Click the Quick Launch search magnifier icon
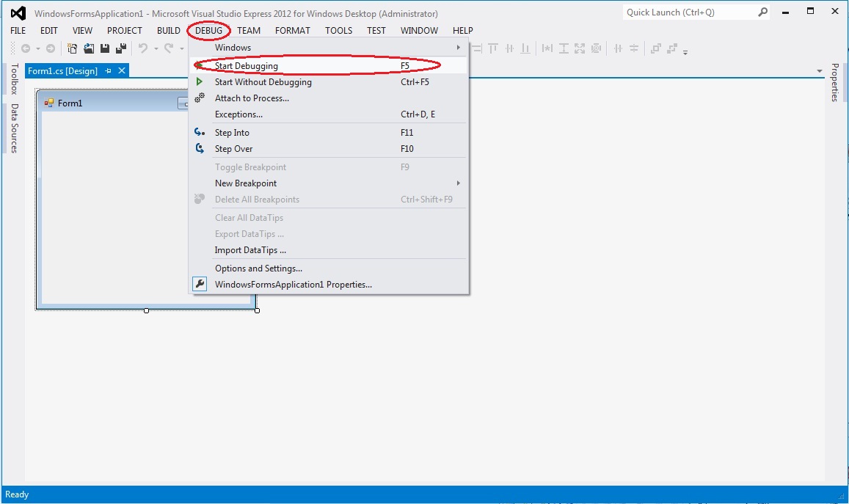The width and height of the screenshot is (849, 504). (763, 12)
